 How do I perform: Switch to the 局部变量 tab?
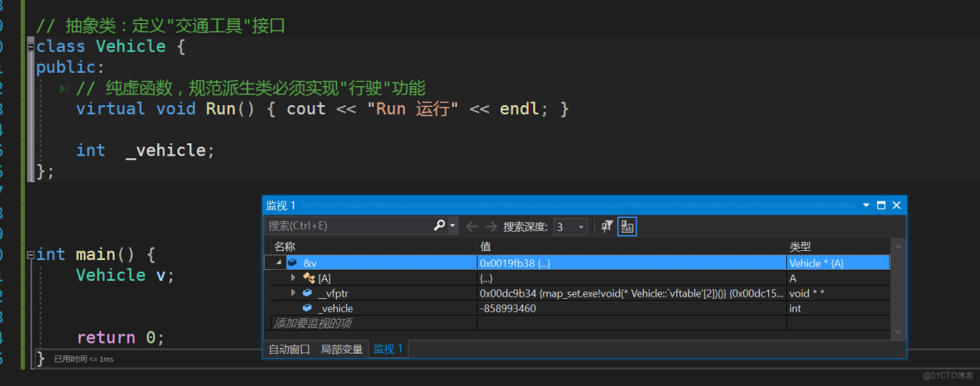coord(341,349)
